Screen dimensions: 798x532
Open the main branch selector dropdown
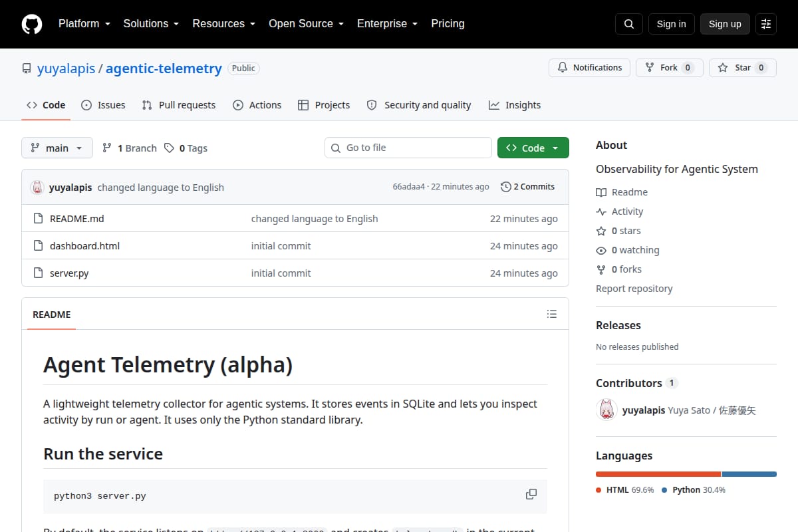[x=57, y=148]
